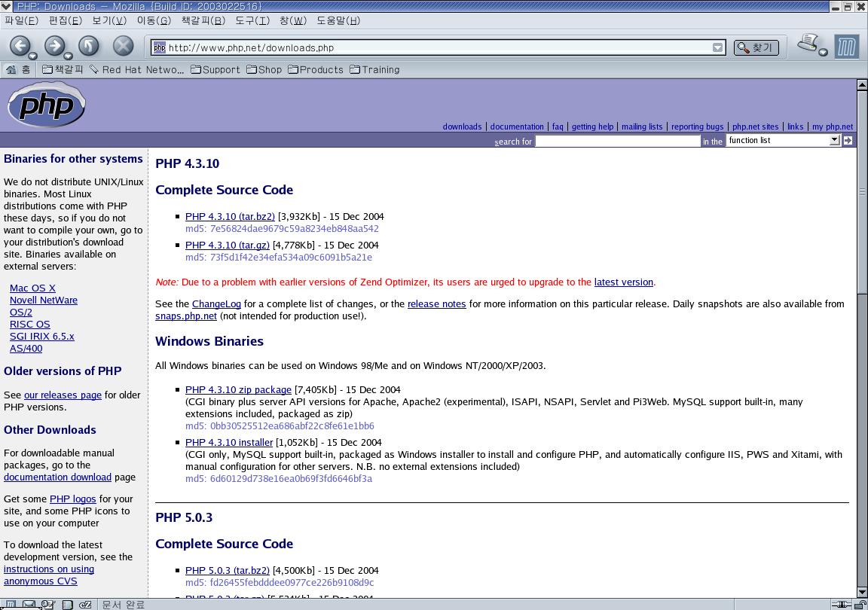Visit the snaps.php.net link
This screenshot has height=610, width=868.
(186, 316)
